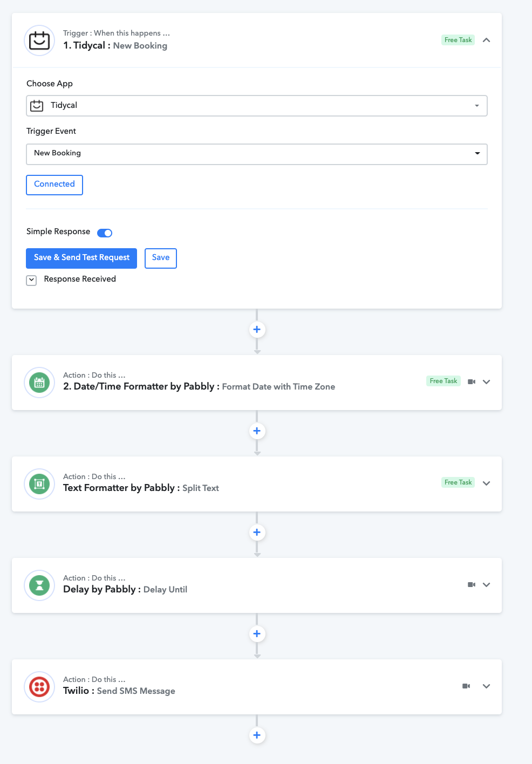The width and height of the screenshot is (532, 764).
Task: Expand the Date/Time Formatter step
Action: (x=486, y=382)
